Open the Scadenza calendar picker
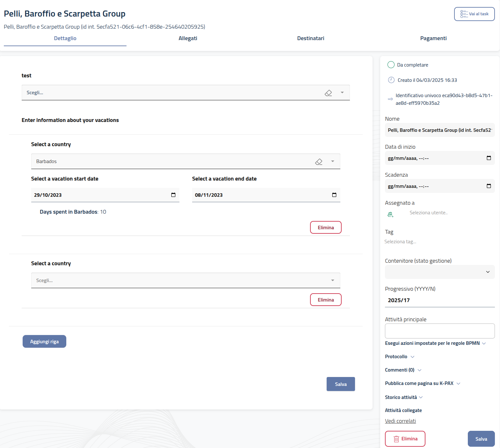 [489, 186]
